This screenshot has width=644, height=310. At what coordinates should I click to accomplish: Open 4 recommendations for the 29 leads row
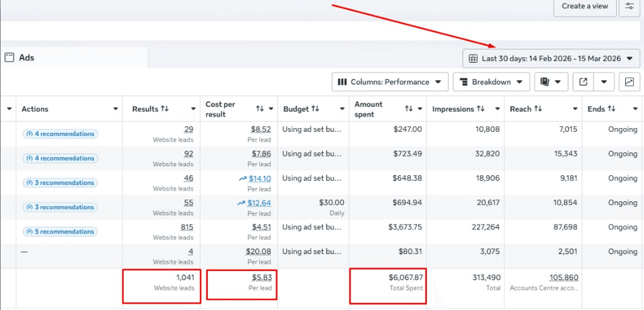(x=60, y=134)
